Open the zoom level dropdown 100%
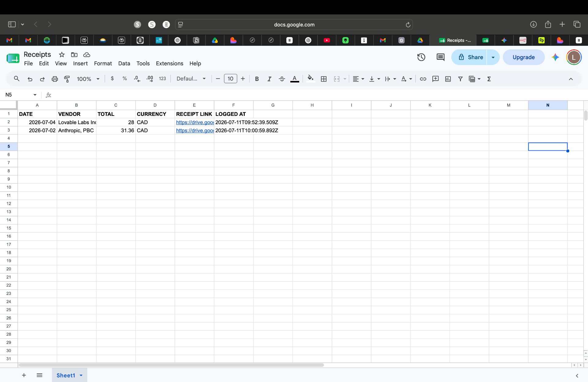This screenshot has height=382, width=588. click(x=88, y=79)
